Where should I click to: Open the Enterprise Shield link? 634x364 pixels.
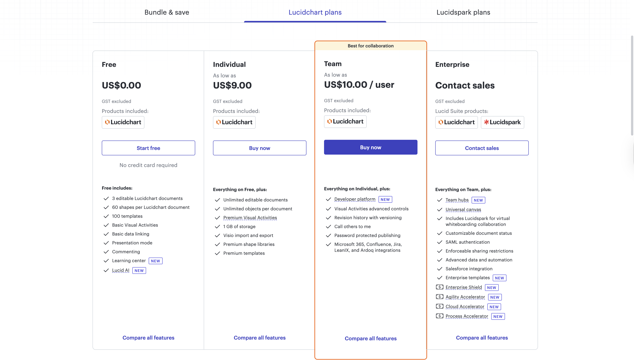point(464,287)
